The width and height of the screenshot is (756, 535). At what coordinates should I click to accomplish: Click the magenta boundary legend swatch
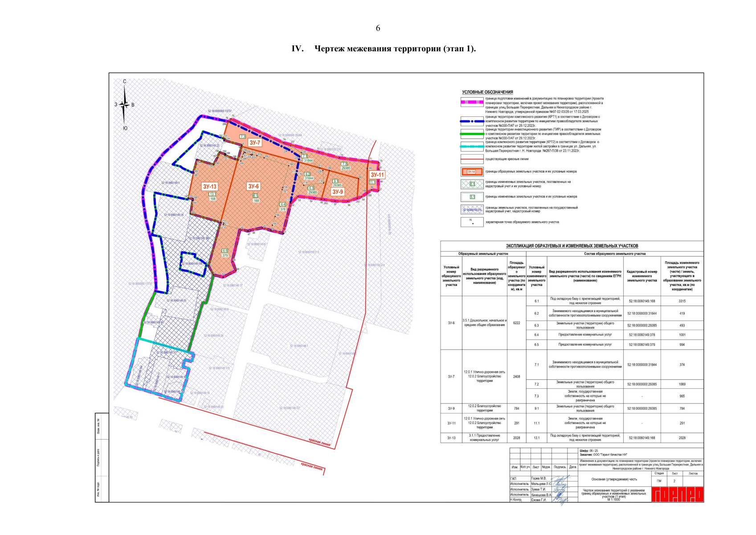(x=472, y=102)
